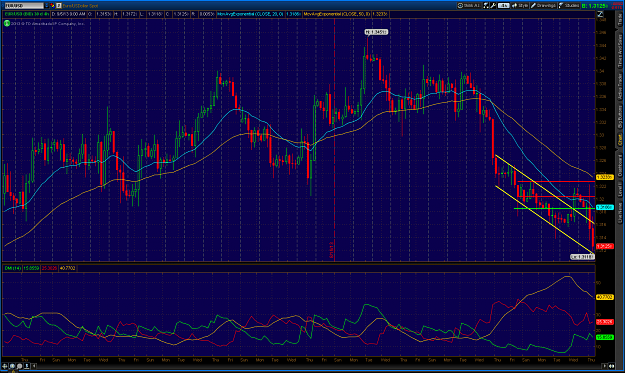The image size is (625, 373).
Task: Open the chart timeframe selector button
Action: click(469, 5)
